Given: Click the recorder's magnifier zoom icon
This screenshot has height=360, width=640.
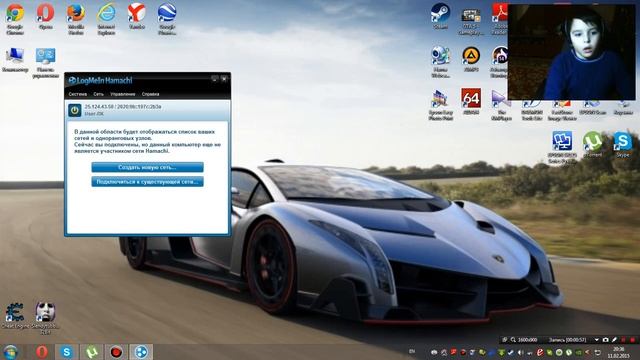Looking at the screenshot, I should (x=513, y=340).
